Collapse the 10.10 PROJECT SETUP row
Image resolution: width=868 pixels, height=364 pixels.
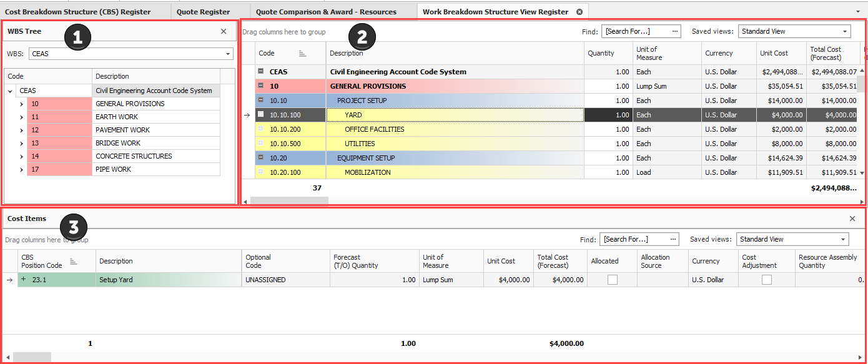[x=261, y=101]
